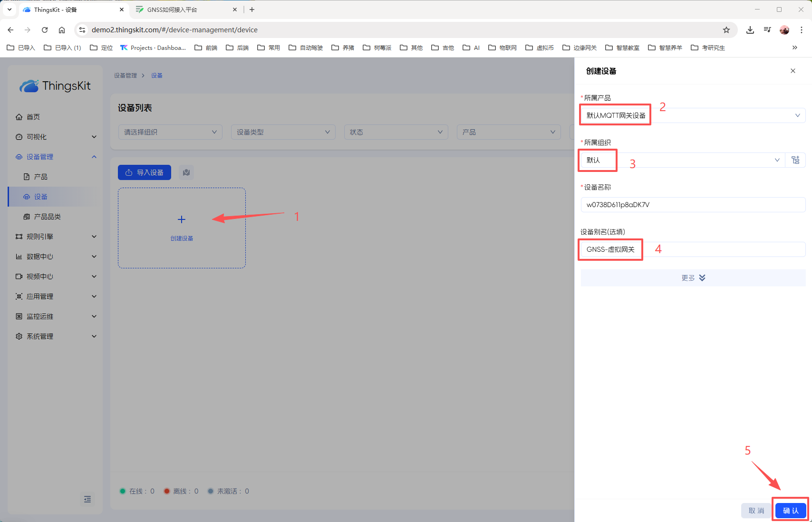Open the browser downloads icon
Screen dimensions: 812x522
750,30
